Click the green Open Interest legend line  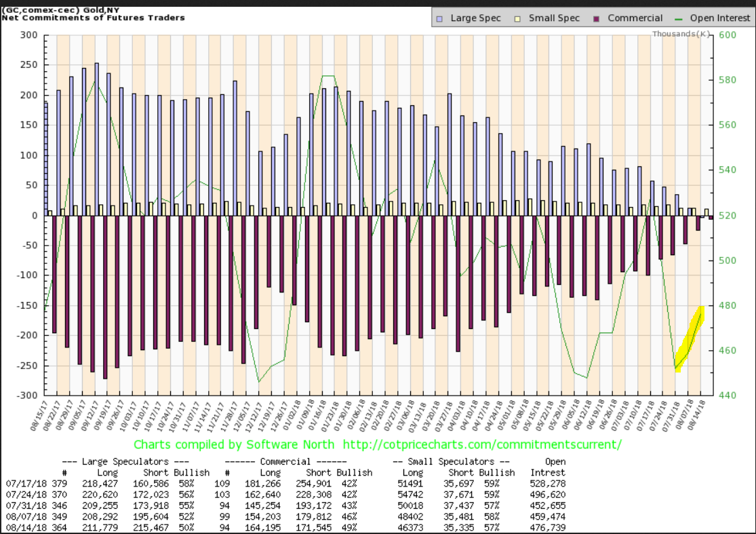[x=679, y=18]
